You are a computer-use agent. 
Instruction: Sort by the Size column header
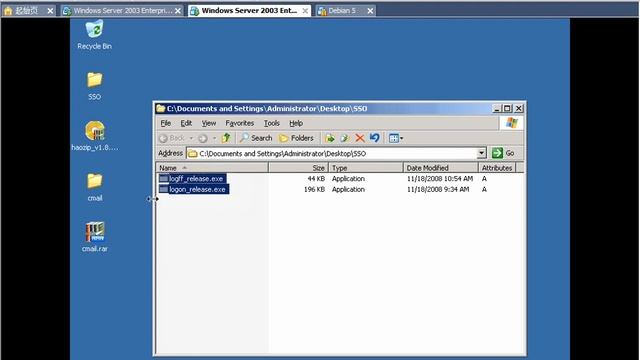[298, 168]
